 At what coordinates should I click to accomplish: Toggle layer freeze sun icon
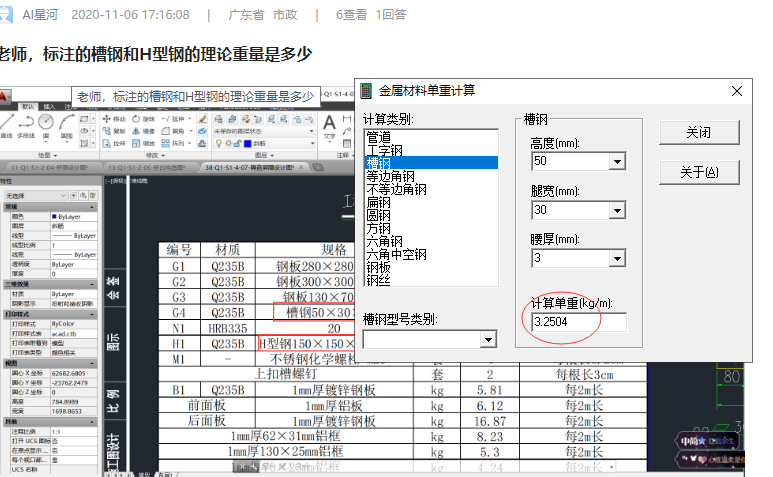228,143
